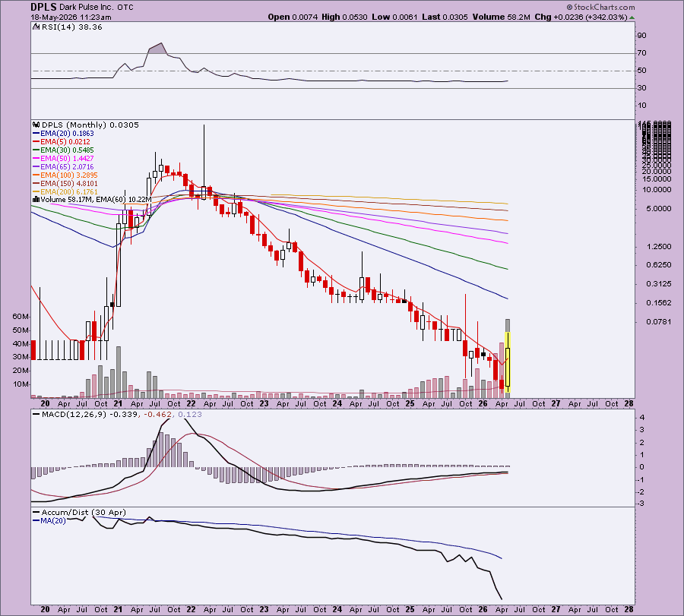Click the 5.0000 price axis label
The width and height of the screenshot is (684, 616).
pos(658,209)
